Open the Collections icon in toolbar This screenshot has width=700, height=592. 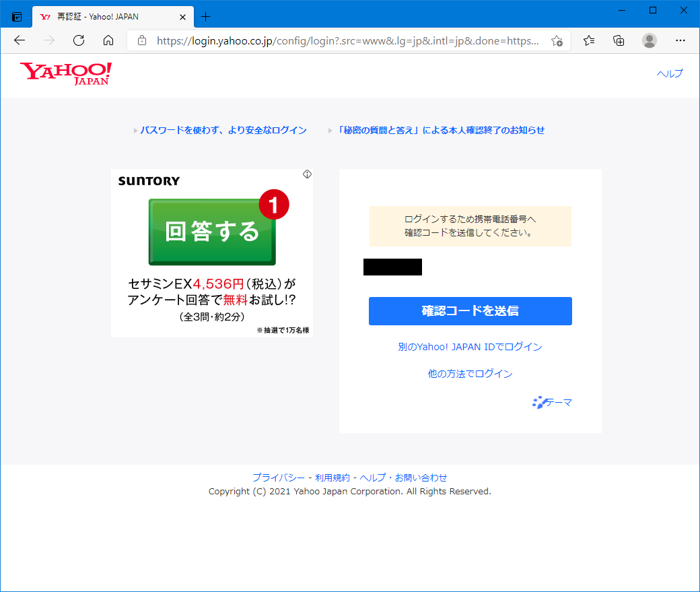coord(619,40)
